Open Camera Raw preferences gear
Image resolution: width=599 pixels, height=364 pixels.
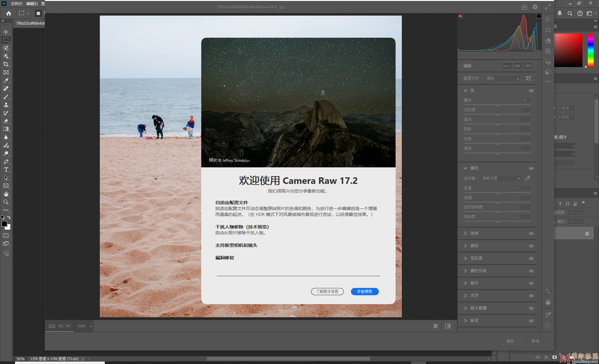tap(535, 7)
